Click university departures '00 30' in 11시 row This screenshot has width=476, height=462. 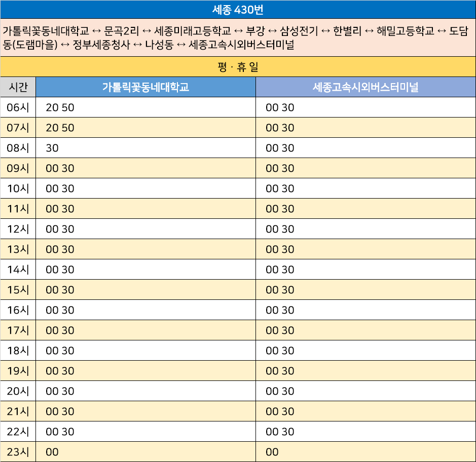(x=60, y=209)
